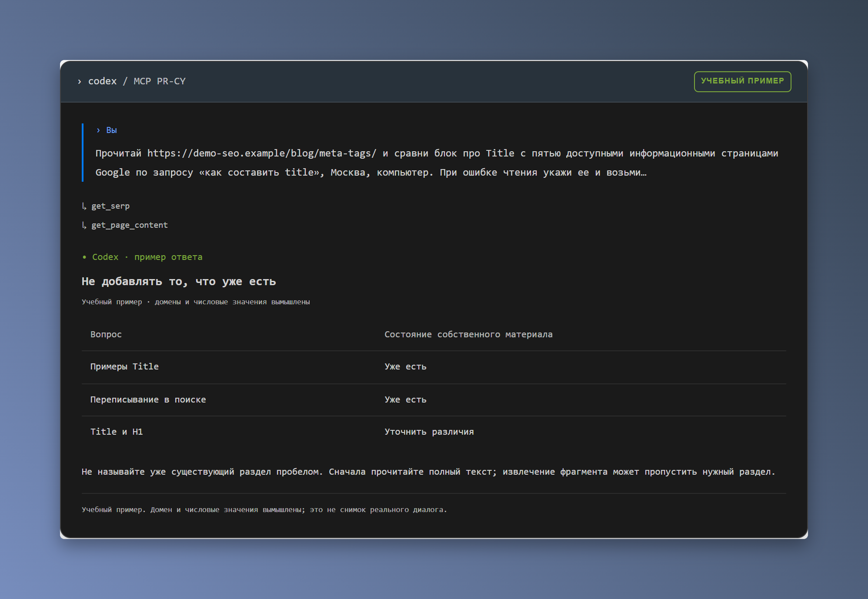Click Уже есть in Переписывание в поиске row

405,400
